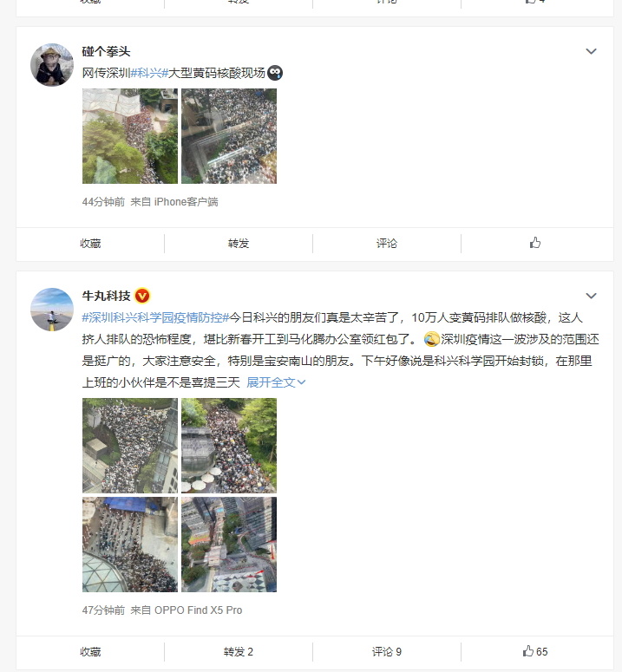Open 评论 on the 碰个拳头 post
This screenshot has height=672, width=622.
click(x=387, y=244)
